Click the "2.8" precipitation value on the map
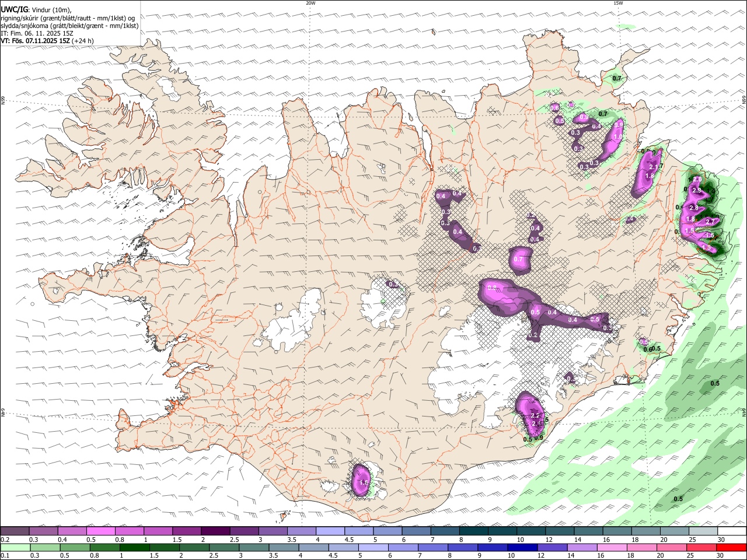The image size is (747, 560). [694, 208]
